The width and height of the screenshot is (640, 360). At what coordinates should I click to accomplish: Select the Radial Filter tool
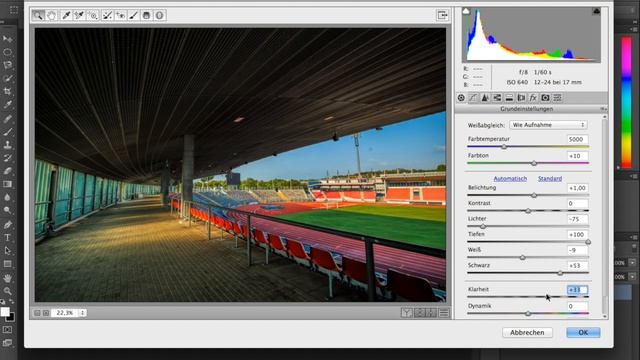coord(160,16)
